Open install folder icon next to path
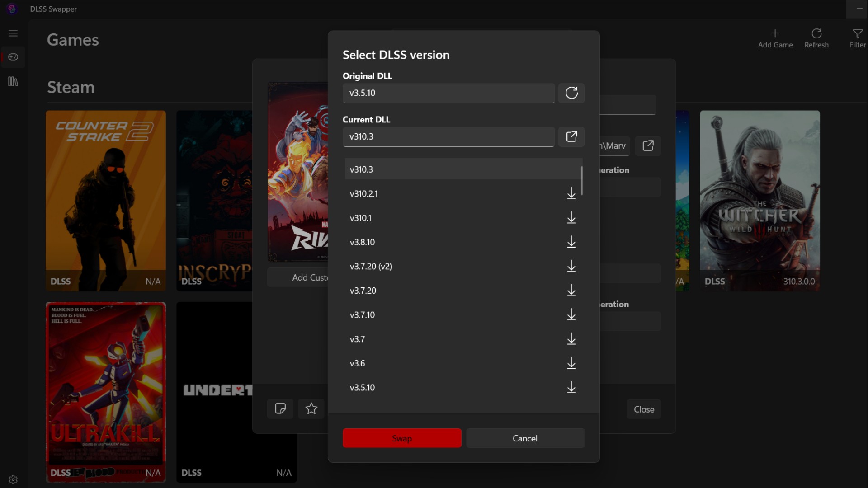This screenshot has width=868, height=488. point(648,146)
